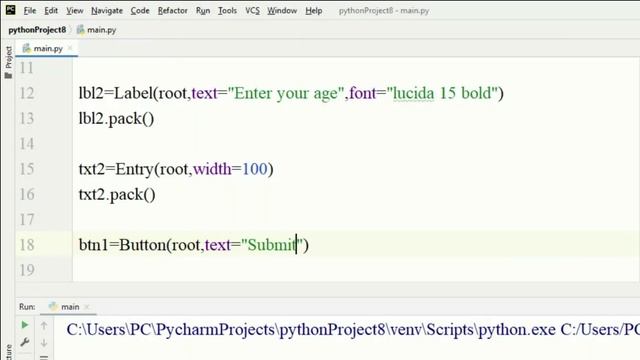Click the folder icon on the Project side tab

coord(8,76)
